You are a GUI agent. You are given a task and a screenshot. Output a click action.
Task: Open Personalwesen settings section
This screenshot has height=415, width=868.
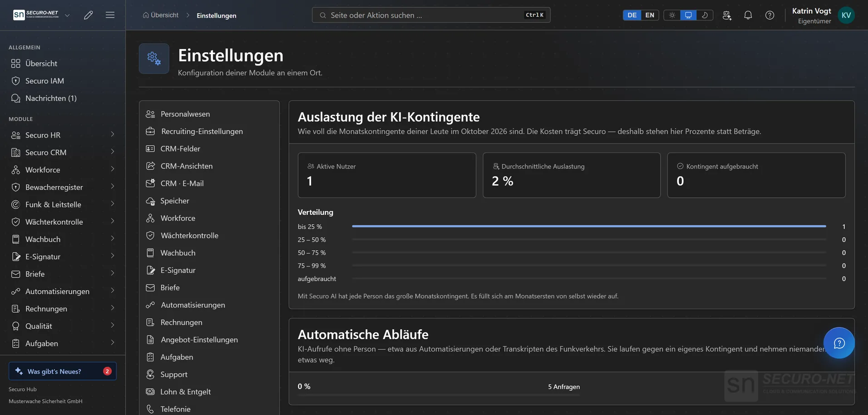pos(209,114)
